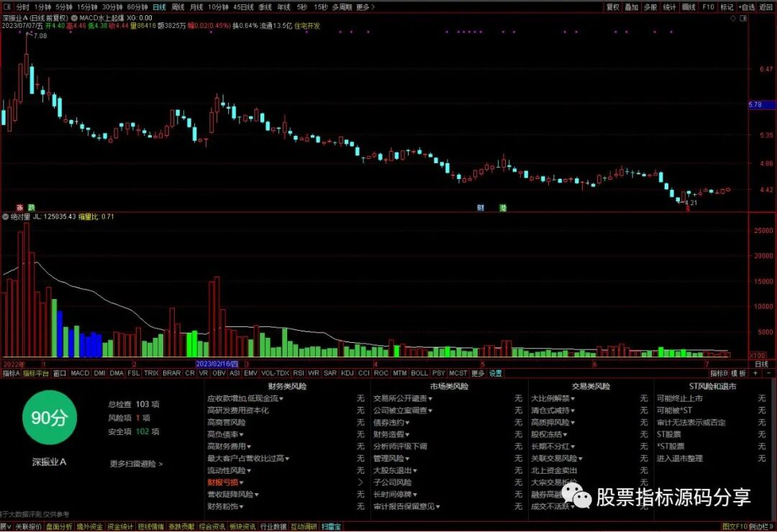Open the 指标平台 tab
777x532 pixels.
[36, 373]
